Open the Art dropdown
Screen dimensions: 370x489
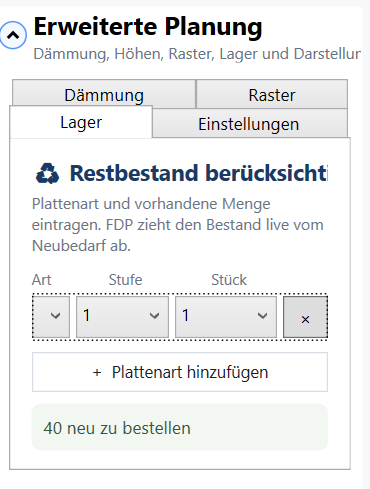click(51, 317)
